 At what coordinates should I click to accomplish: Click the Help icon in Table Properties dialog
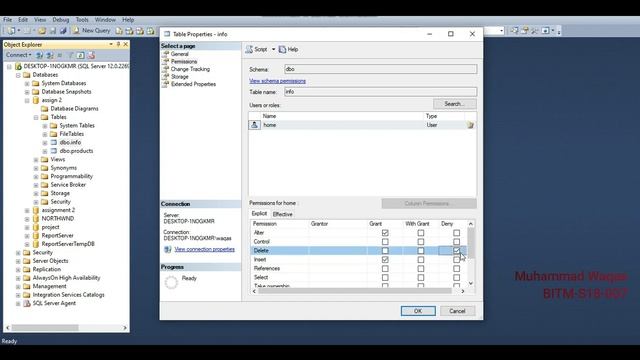tap(282, 49)
